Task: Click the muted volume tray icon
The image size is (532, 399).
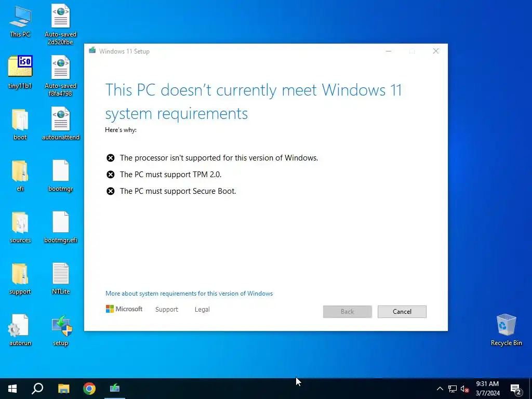Action: tap(465, 389)
